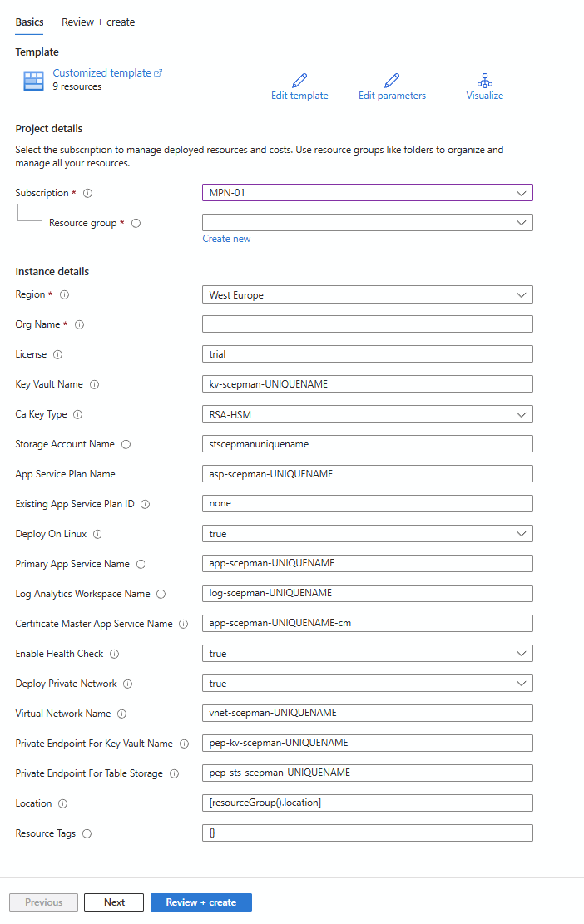
Task: Select the Basics tab
Action: click(30, 22)
